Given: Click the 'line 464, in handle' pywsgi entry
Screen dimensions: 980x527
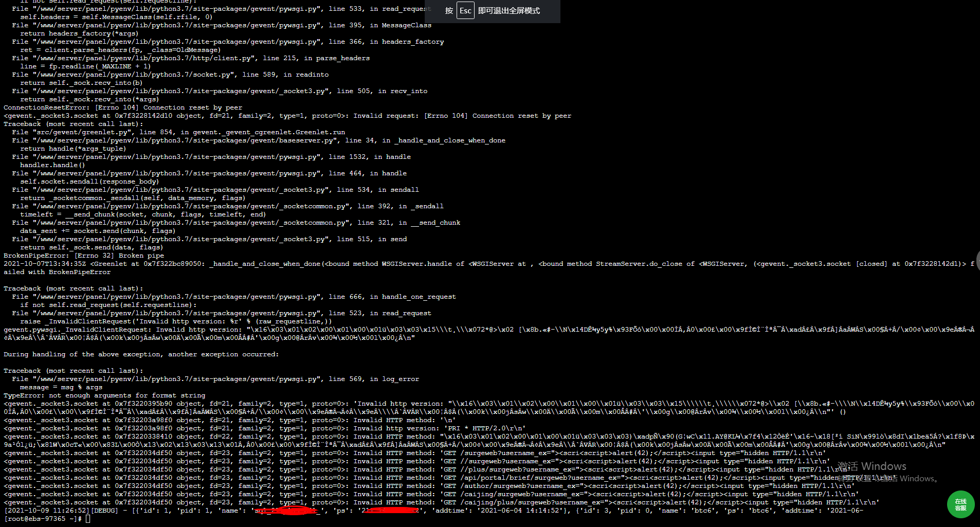Looking at the screenshot, I should coord(209,173).
